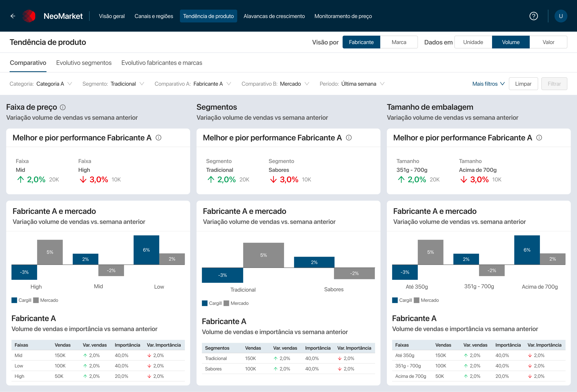This screenshot has height=392, width=577.
Task: Click the Até 350g table row
Action: tap(479, 355)
